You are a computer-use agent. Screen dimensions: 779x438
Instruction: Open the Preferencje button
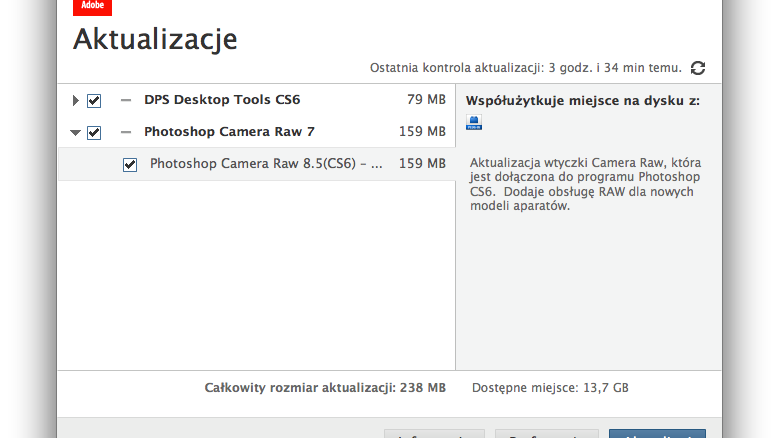tap(546, 434)
